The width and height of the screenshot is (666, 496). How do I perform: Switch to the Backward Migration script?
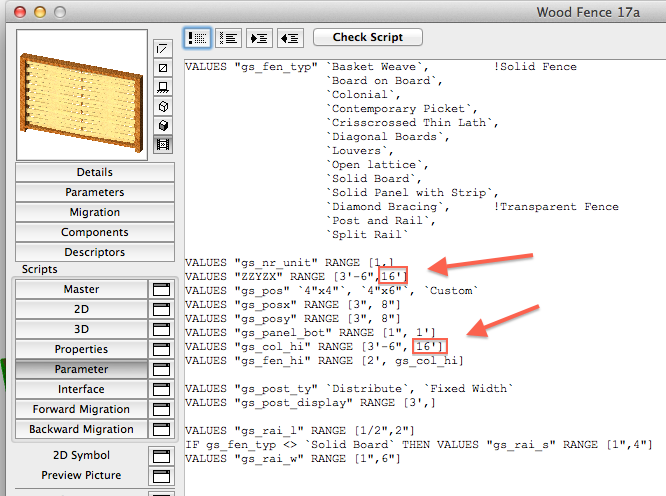coord(82,429)
